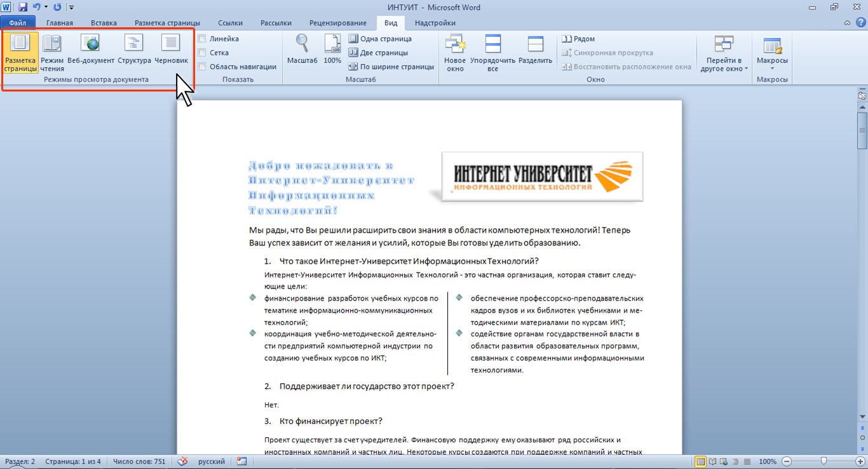Click Число слов: 751 word count
The height and width of the screenshot is (469, 868).
139,461
